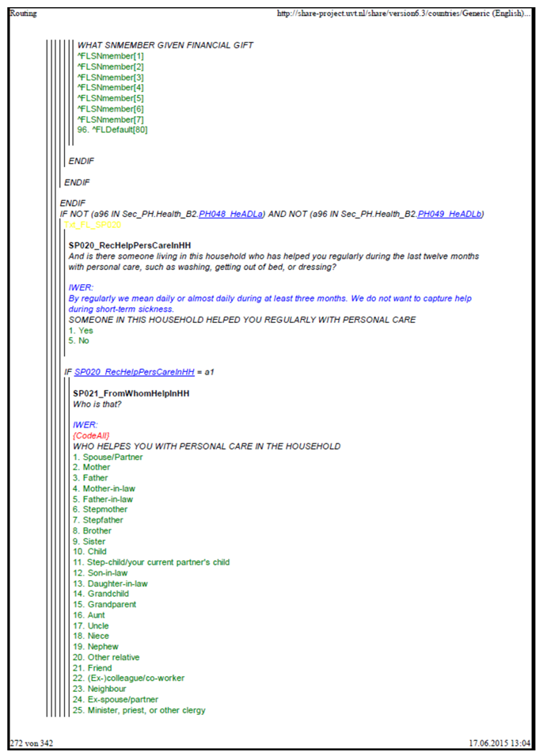The height and width of the screenshot is (756, 543).
Task: Select answer option '5. No'
Action: pyautogui.click(x=78, y=341)
